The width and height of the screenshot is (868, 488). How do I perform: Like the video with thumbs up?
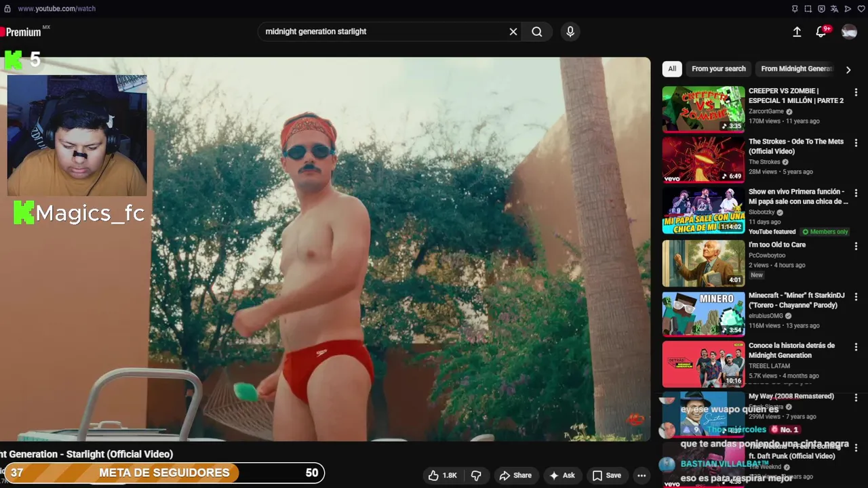pyautogui.click(x=441, y=476)
